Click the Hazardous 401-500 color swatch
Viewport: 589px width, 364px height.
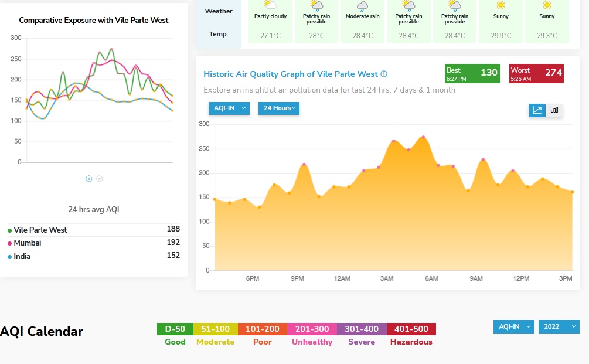coord(411,329)
